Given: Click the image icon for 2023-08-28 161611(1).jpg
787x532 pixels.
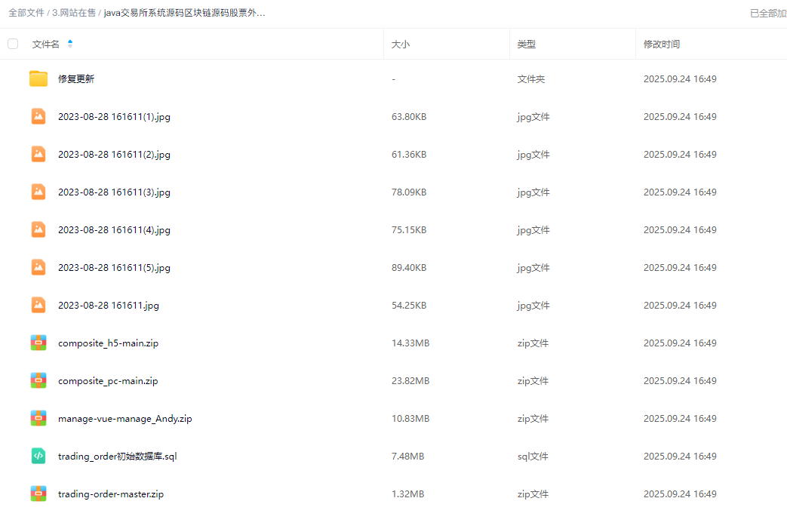Looking at the screenshot, I should pyautogui.click(x=38, y=116).
